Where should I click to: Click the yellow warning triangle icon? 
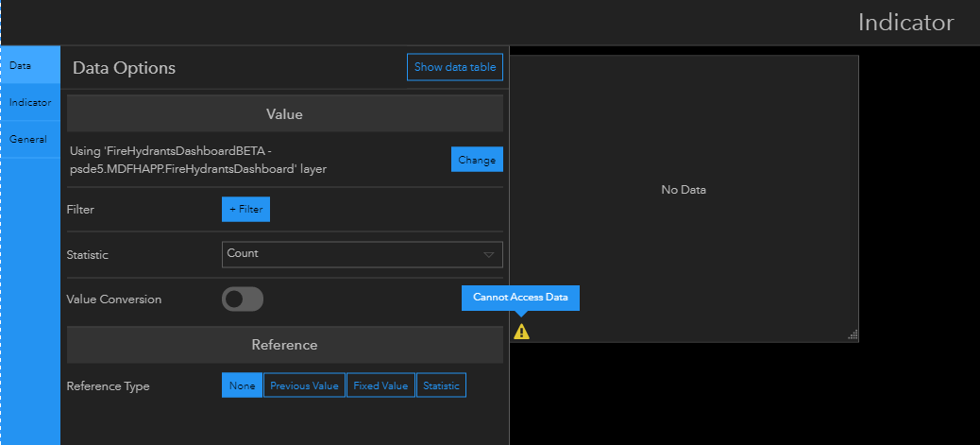pos(521,331)
